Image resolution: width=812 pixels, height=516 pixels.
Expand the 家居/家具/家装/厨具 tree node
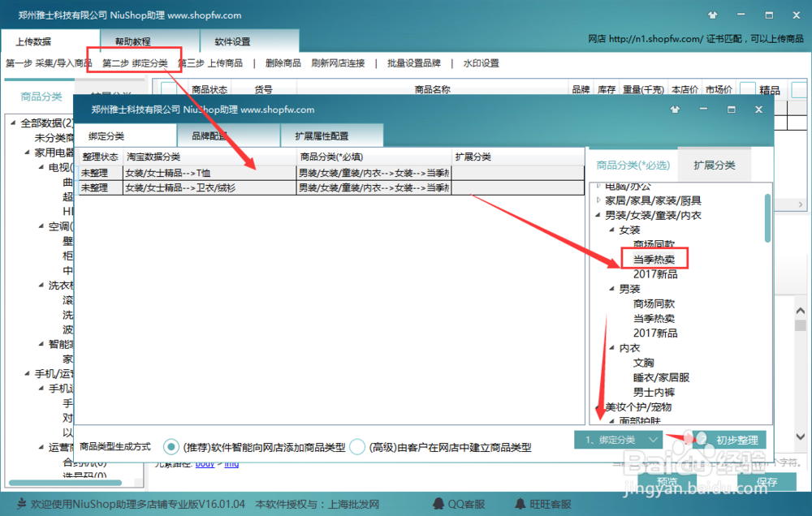click(x=598, y=200)
